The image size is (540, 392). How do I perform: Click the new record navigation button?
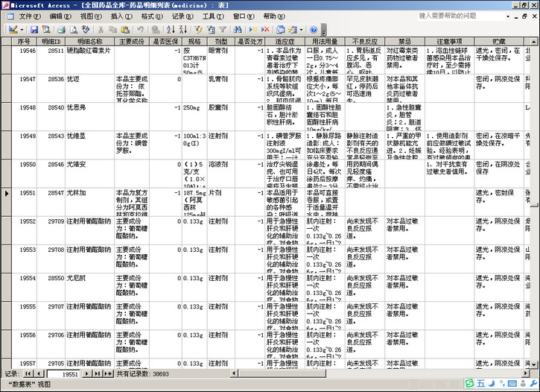[109, 373]
